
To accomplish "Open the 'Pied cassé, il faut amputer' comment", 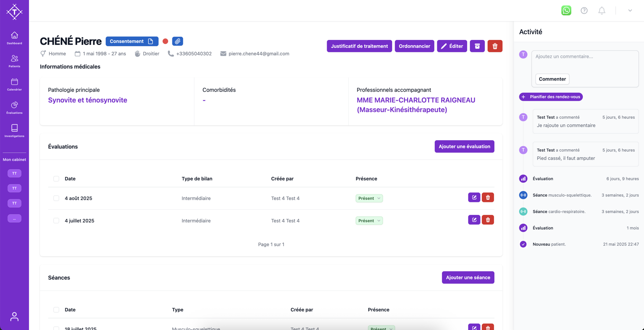I will coord(585,154).
